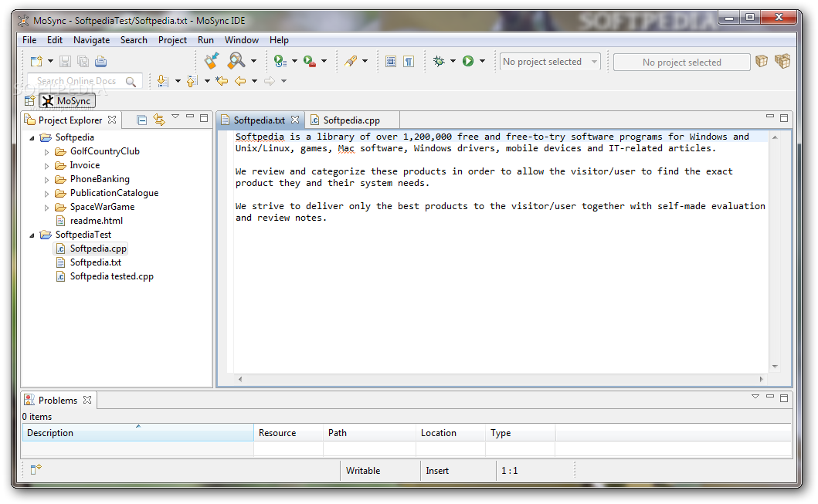Image resolution: width=818 pixels, height=504 pixels.
Task: Open the External Tools dropdown arrow
Action: click(x=324, y=62)
